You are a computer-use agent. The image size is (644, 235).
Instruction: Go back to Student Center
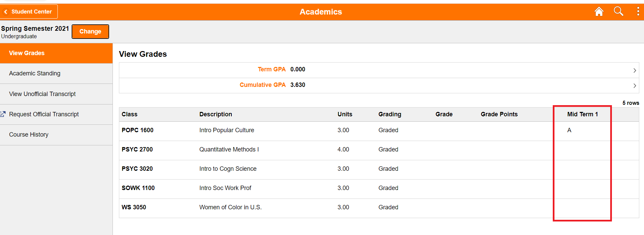pos(31,12)
